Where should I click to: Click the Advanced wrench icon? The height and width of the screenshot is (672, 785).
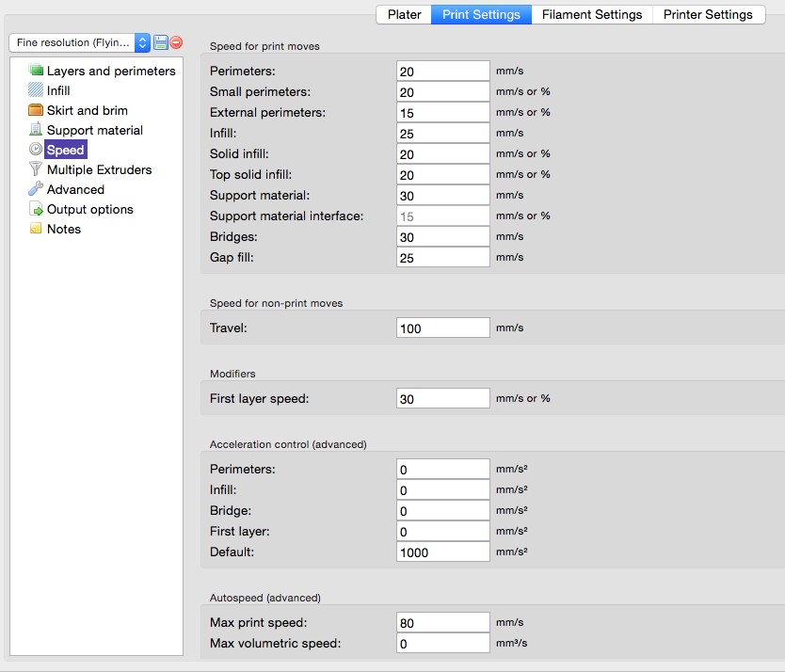(36, 189)
